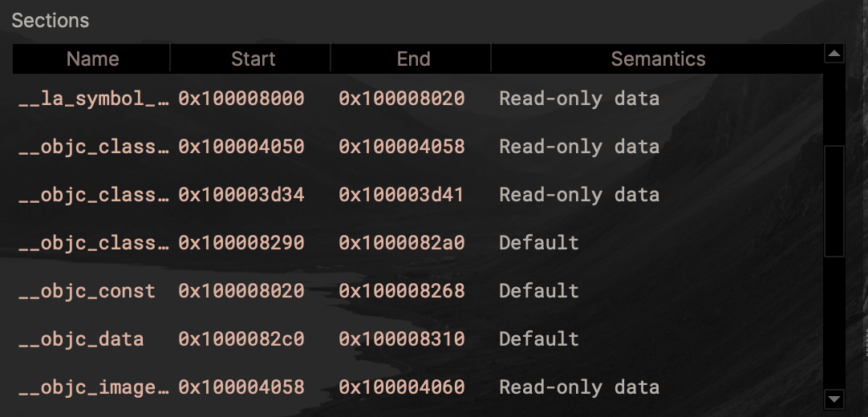
Task: Select end address 0x100008310
Action: [402, 339]
